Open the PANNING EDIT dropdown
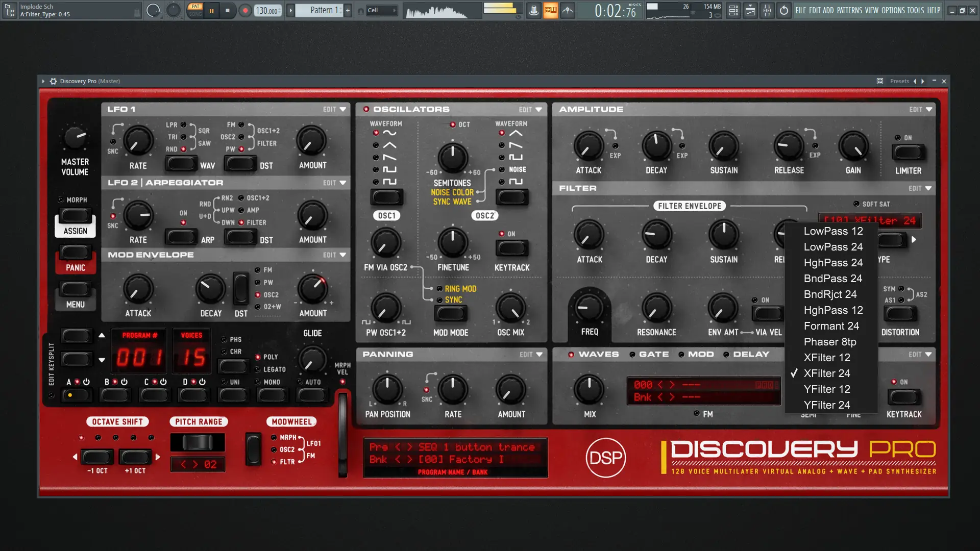Viewport: 980px width, 551px height. tap(531, 355)
